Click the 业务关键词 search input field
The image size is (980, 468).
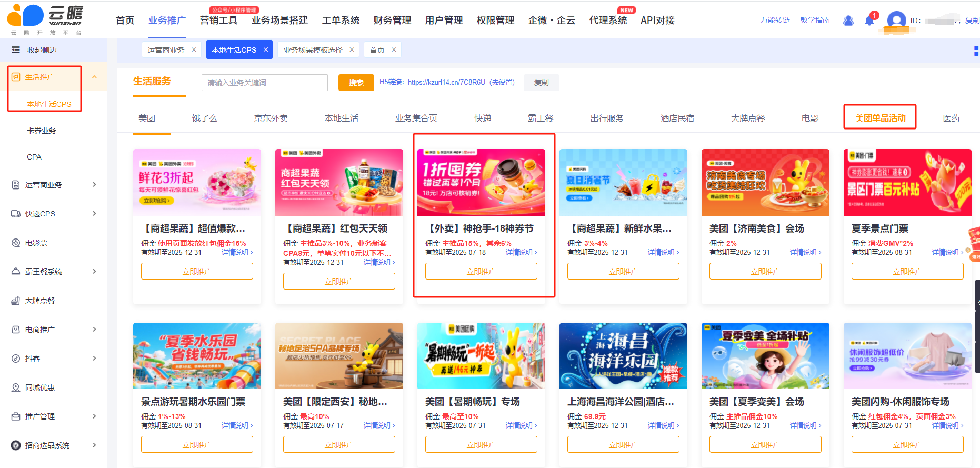pos(265,83)
